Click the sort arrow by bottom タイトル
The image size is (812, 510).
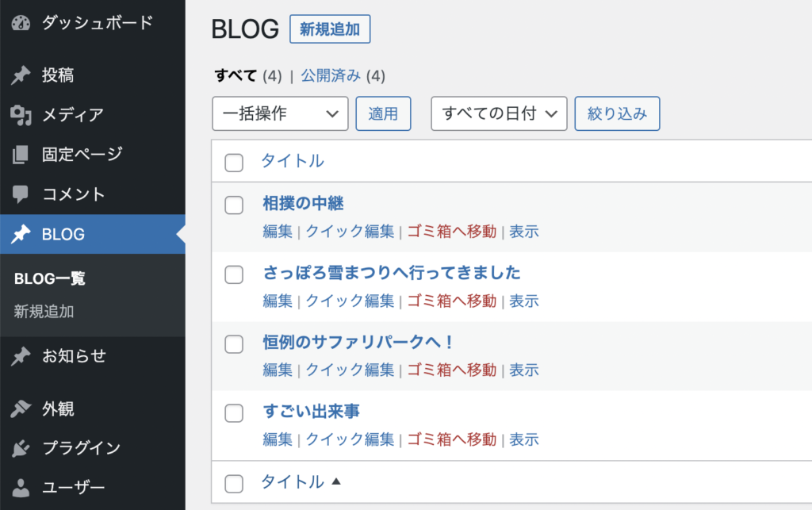[336, 481]
